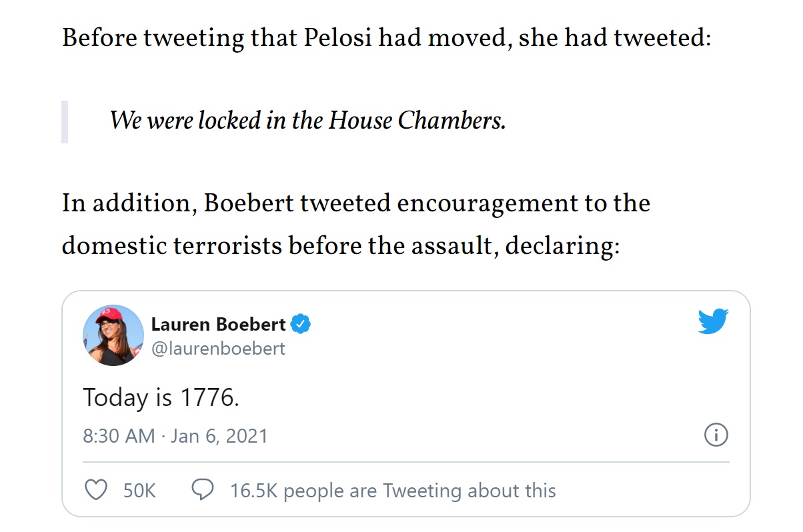The width and height of the screenshot is (803, 532).
Task: Click the blue verified badge
Action: (302, 325)
